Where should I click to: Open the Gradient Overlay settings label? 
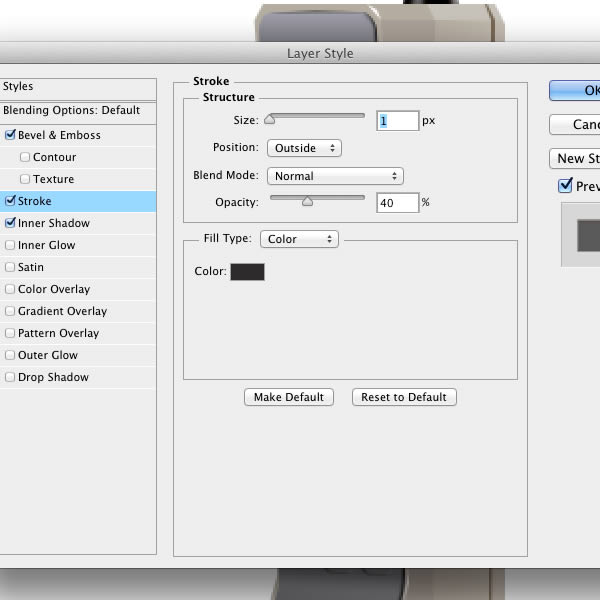pos(62,311)
